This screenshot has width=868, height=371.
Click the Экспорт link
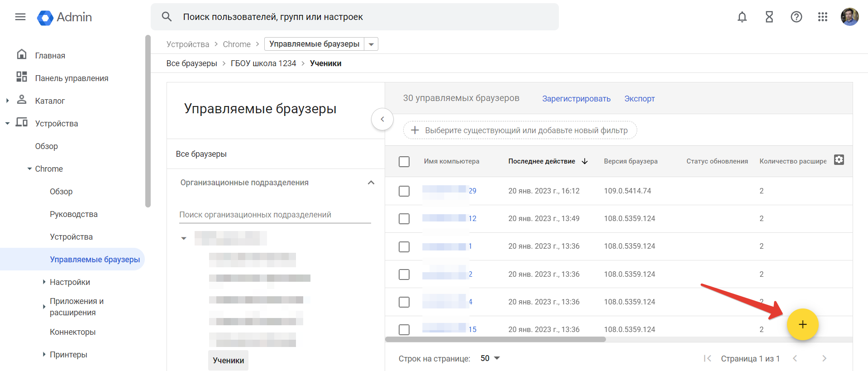[x=639, y=99]
